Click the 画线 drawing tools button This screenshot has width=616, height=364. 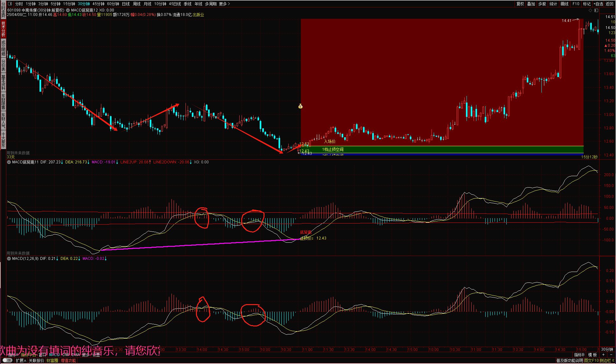564,4
